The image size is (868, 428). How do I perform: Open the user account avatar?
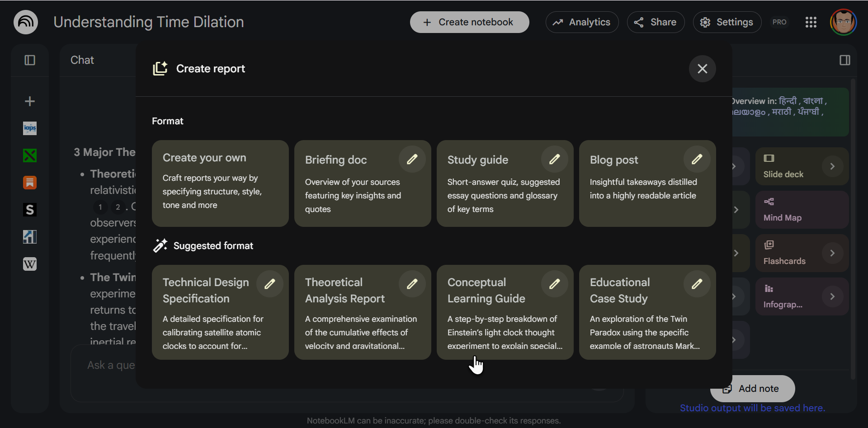point(843,22)
